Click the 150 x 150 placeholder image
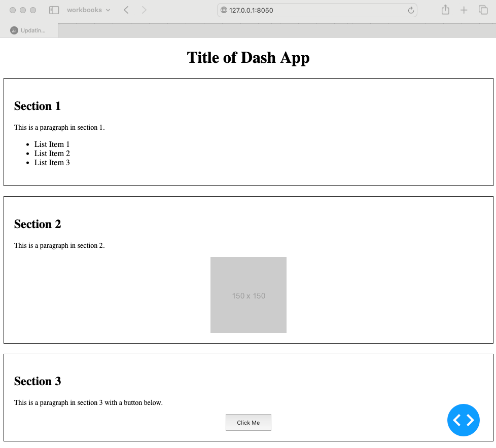The height and width of the screenshot is (448, 496). pyautogui.click(x=249, y=294)
